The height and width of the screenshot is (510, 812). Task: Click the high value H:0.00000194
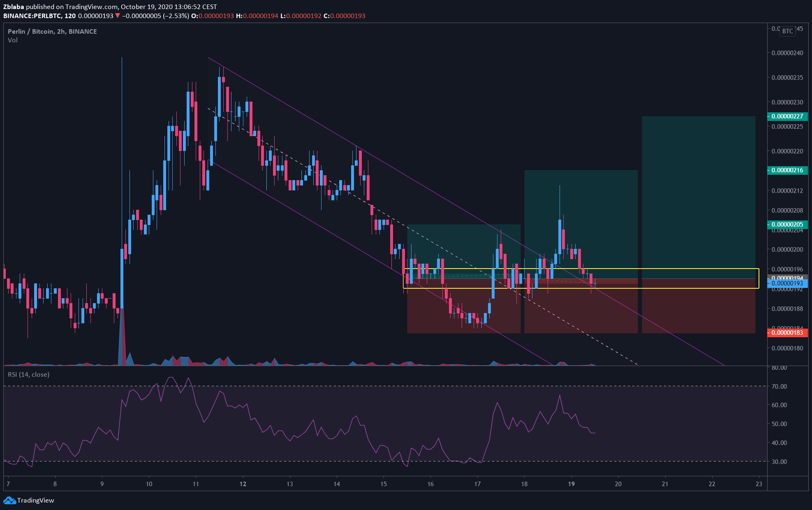tap(257, 16)
